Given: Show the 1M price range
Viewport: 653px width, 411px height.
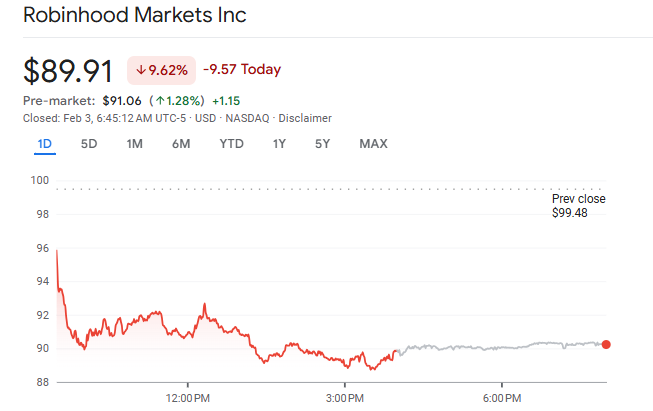Looking at the screenshot, I should coord(134,143).
